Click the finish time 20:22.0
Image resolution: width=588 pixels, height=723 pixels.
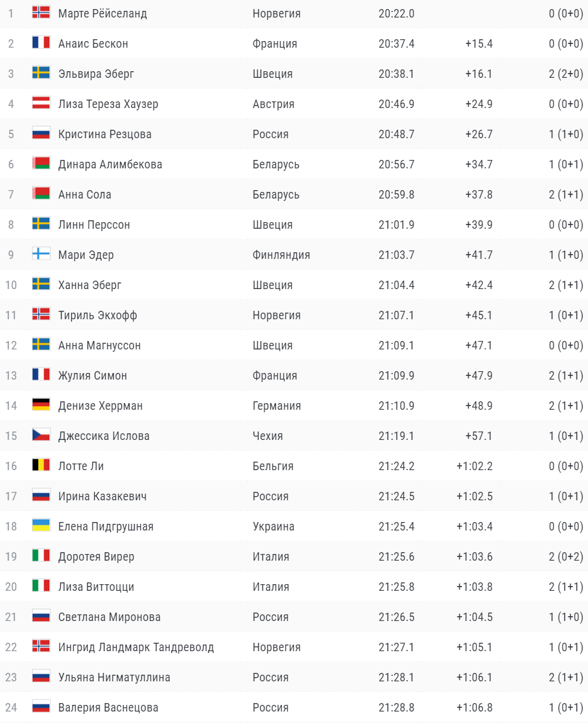click(396, 13)
